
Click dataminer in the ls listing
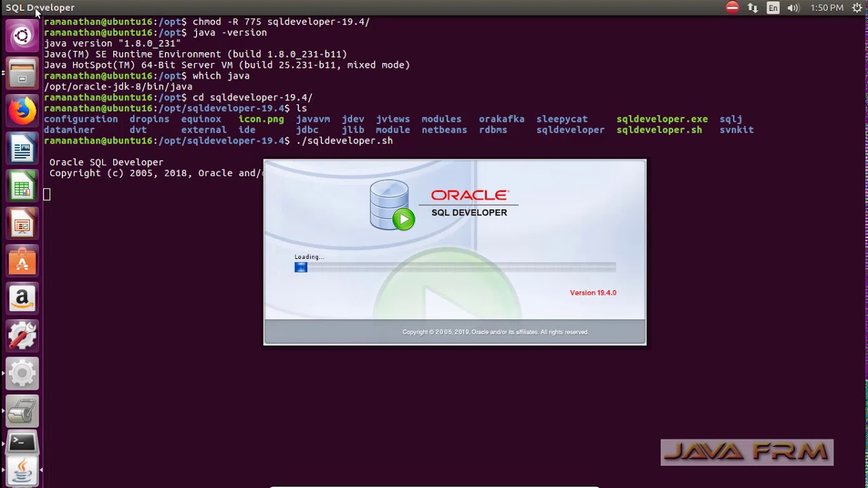[x=69, y=130]
